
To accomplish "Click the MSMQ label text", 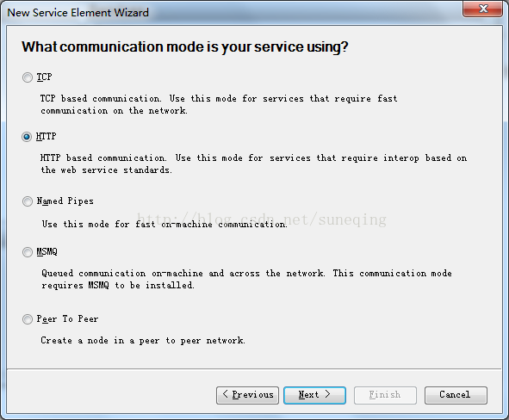I will 47,251.
